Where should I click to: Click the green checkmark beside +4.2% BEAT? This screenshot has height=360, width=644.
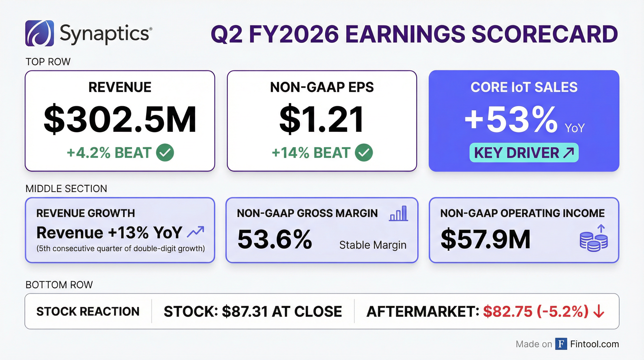(165, 153)
